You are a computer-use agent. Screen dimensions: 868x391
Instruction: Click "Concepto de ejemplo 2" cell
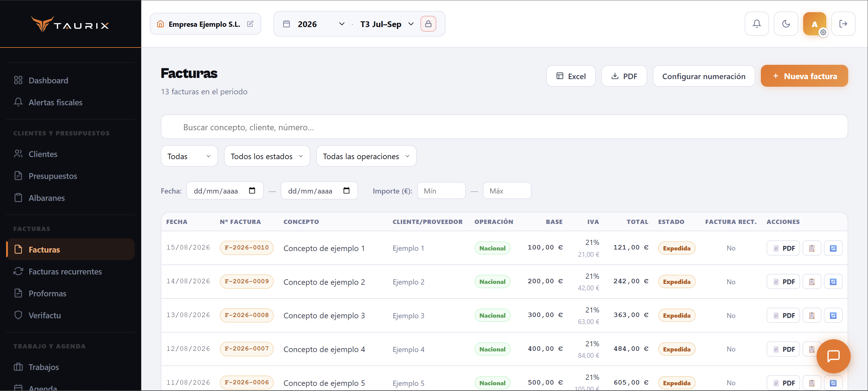coord(324,282)
